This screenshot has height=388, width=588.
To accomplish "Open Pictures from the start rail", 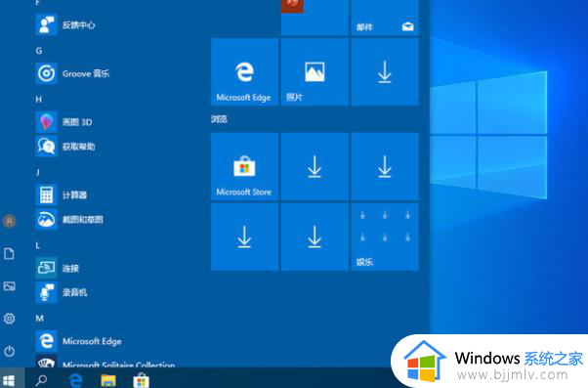I will tap(10, 286).
